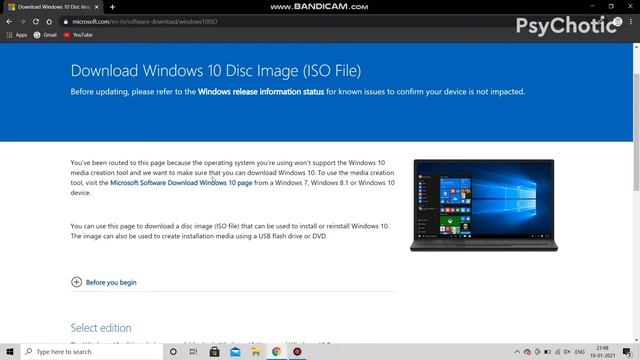Expand the Before you begin section
Screen dimensions: 640x360
tap(76, 282)
